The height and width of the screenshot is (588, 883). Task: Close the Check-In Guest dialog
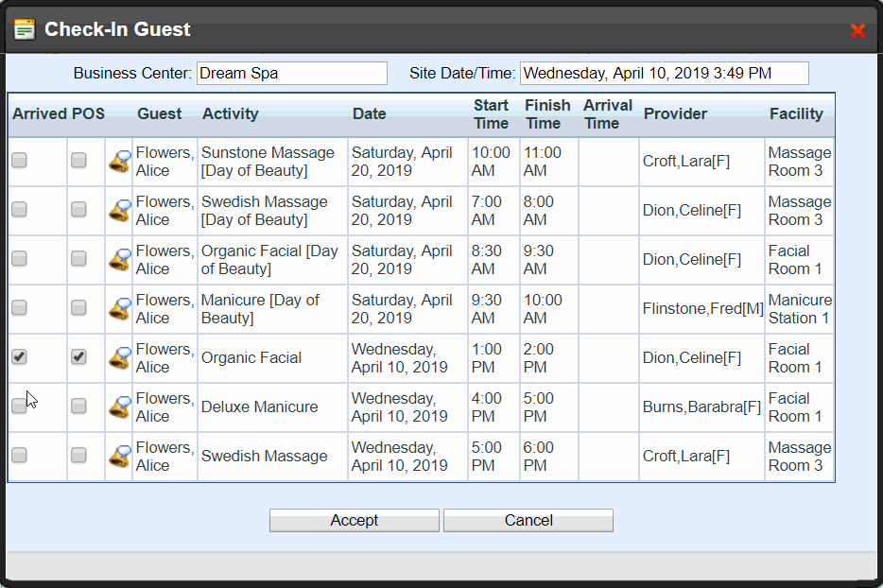click(857, 30)
